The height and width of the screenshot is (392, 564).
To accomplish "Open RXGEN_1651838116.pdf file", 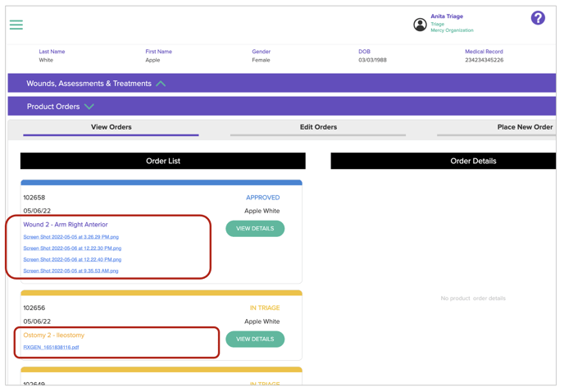I will click(51, 348).
